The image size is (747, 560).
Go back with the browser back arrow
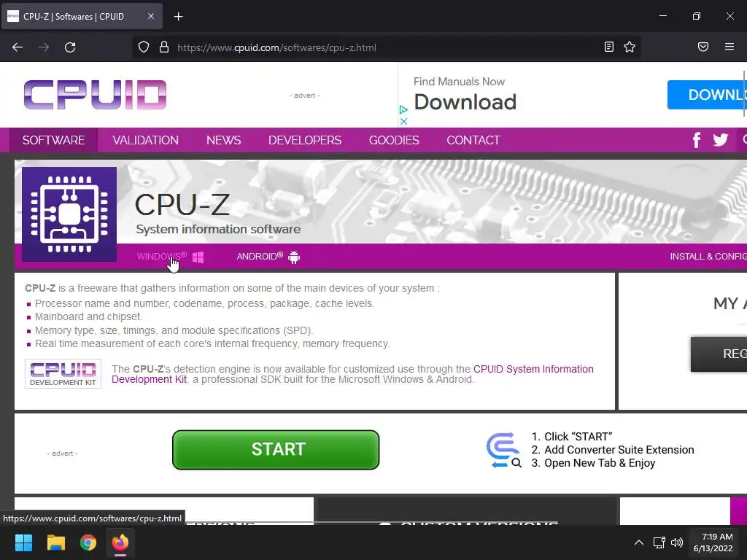(18, 47)
